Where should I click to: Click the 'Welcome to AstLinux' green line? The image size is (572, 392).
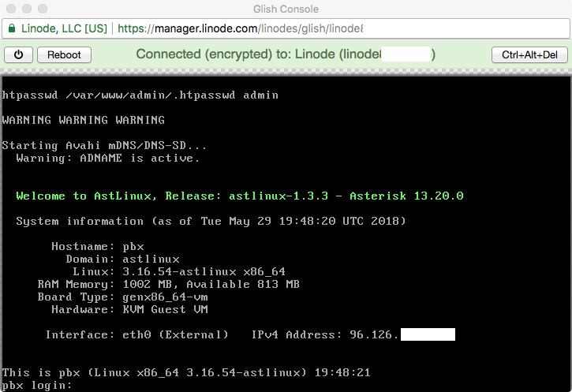click(x=240, y=196)
